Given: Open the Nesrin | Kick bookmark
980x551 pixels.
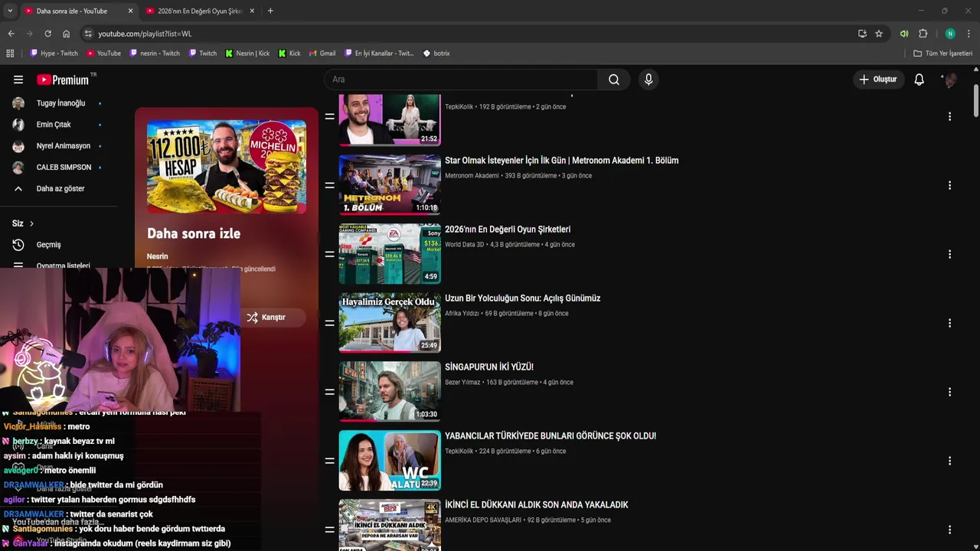Looking at the screenshot, I should click(x=247, y=54).
